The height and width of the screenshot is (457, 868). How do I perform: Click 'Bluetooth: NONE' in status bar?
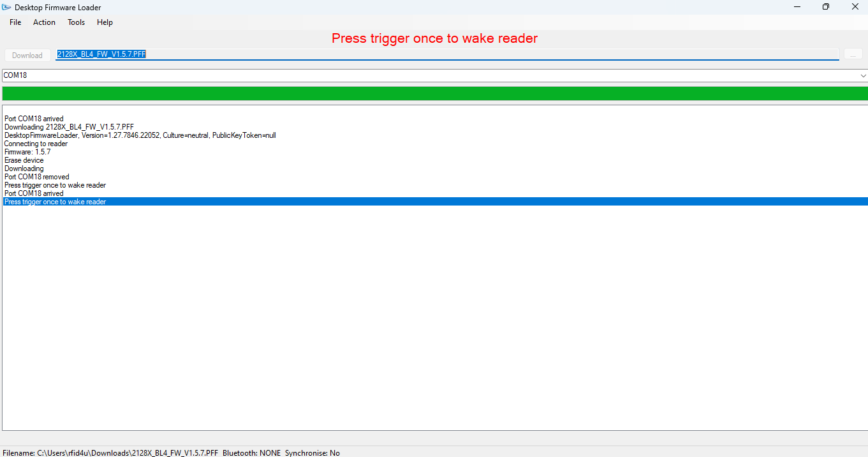pyautogui.click(x=251, y=453)
